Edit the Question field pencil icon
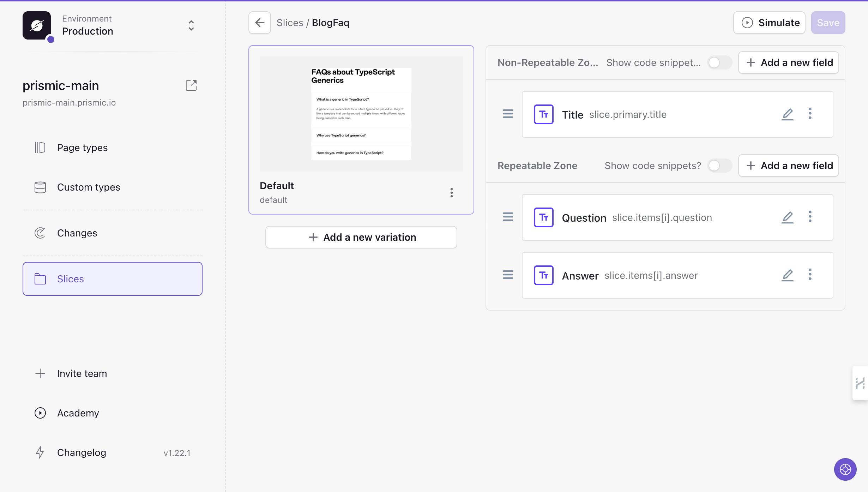Viewport: 868px width, 492px height. click(787, 217)
